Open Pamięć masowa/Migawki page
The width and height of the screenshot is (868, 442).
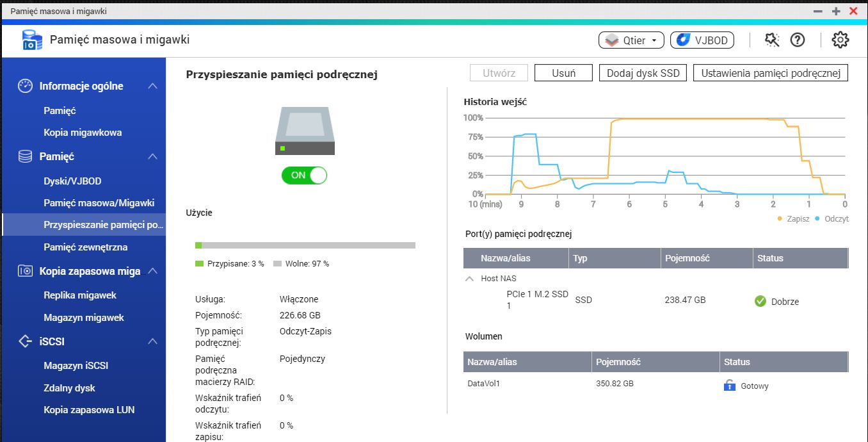pyautogui.click(x=99, y=203)
